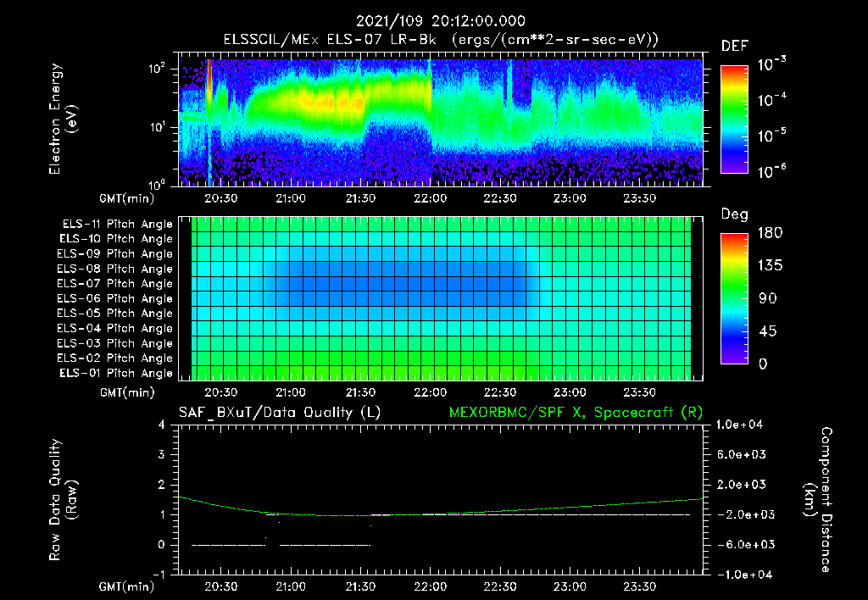Click the 10^-5 DEF colorbar value
Image resolution: width=868 pixels, height=600 pixels.
pyautogui.click(x=771, y=136)
